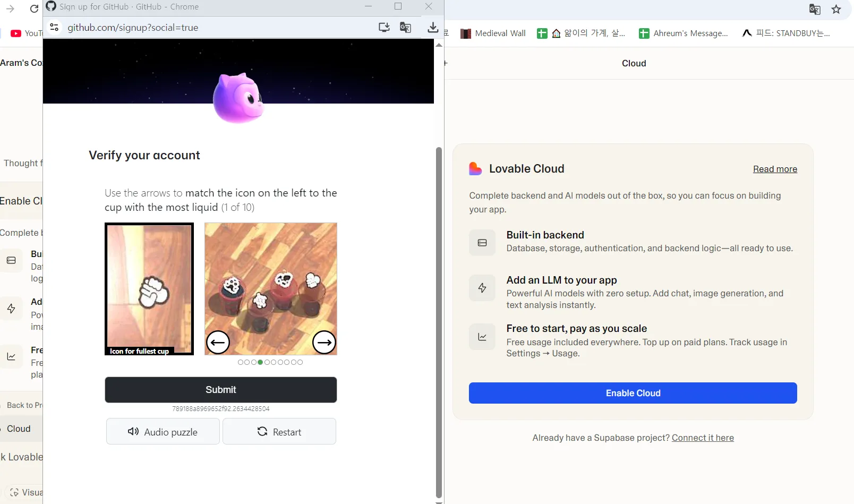Select the active green pagination dot

point(260,362)
